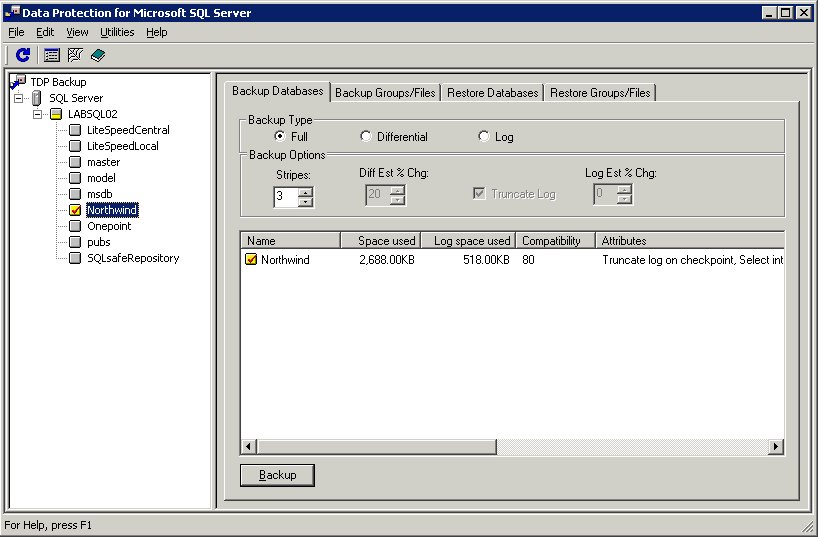The height and width of the screenshot is (537, 820).
Task: Collapse the SQL Server tree node
Action: coord(19,98)
